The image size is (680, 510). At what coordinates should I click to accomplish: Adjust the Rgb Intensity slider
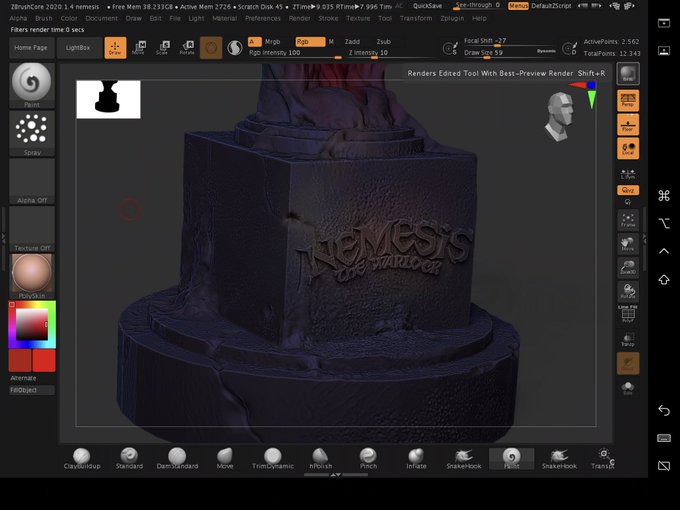pyautogui.click(x=294, y=53)
